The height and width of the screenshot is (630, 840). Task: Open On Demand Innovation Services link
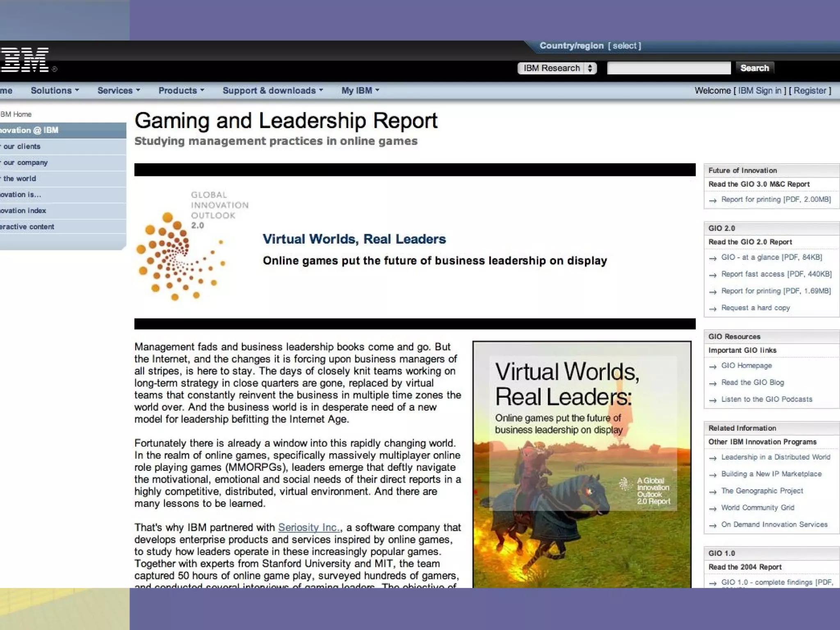774,524
